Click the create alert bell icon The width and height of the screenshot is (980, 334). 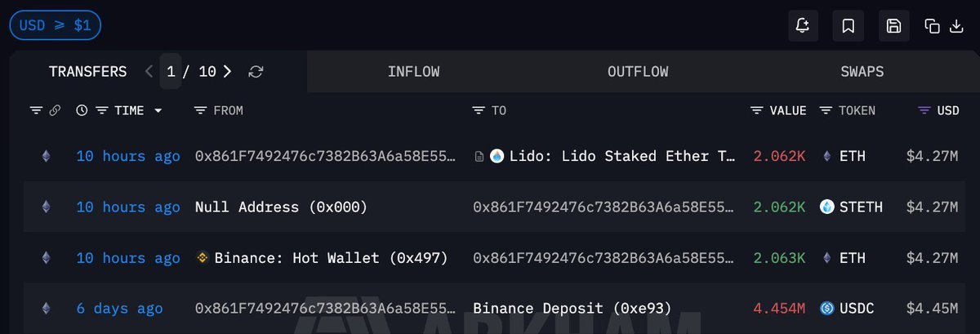pos(803,26)
